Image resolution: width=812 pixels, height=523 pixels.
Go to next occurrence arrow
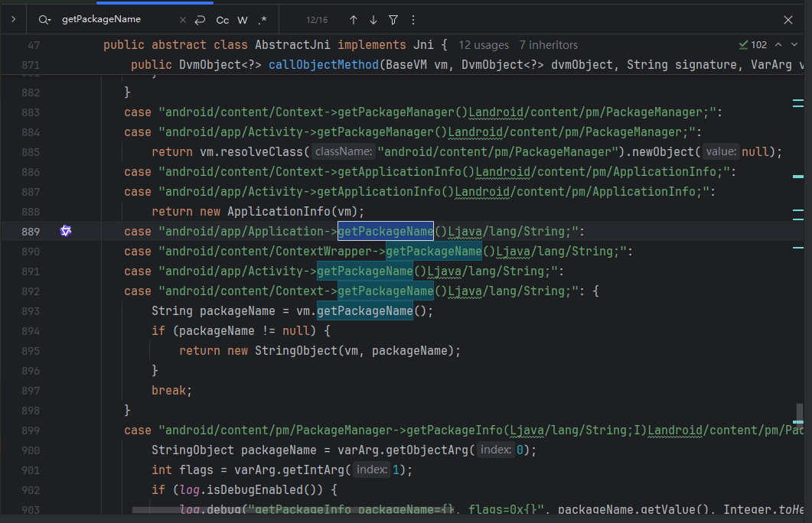(x=373, y=20)
